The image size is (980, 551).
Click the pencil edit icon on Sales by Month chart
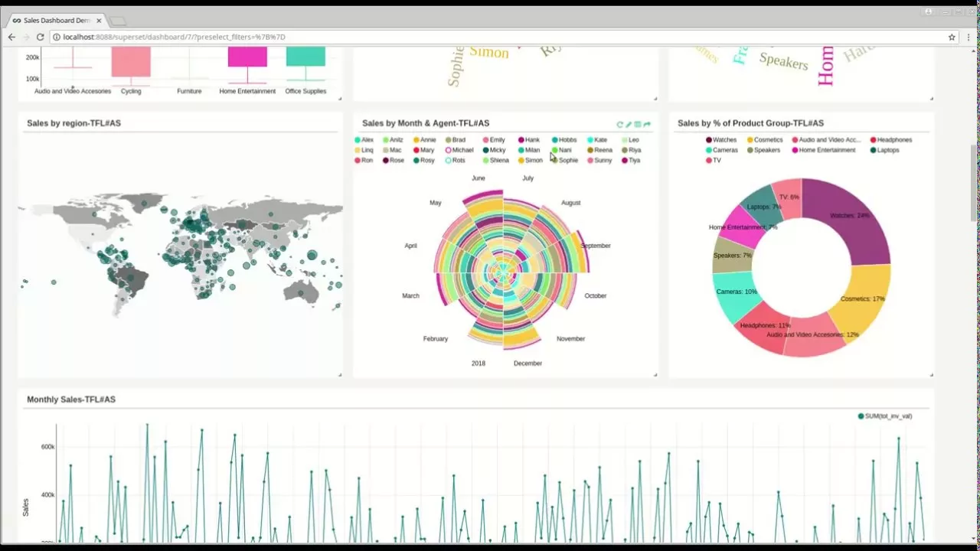tap(629, 124)
